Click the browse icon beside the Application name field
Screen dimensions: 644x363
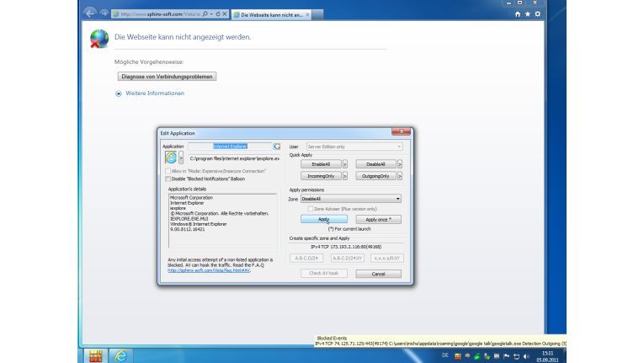click(277, 147)
